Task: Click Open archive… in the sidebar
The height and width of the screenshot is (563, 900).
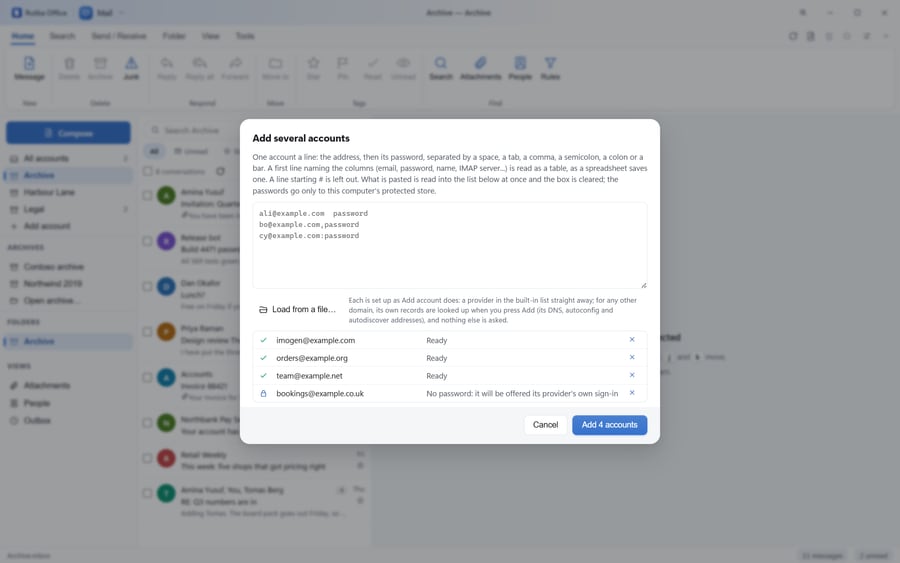Action: [68, 301]
